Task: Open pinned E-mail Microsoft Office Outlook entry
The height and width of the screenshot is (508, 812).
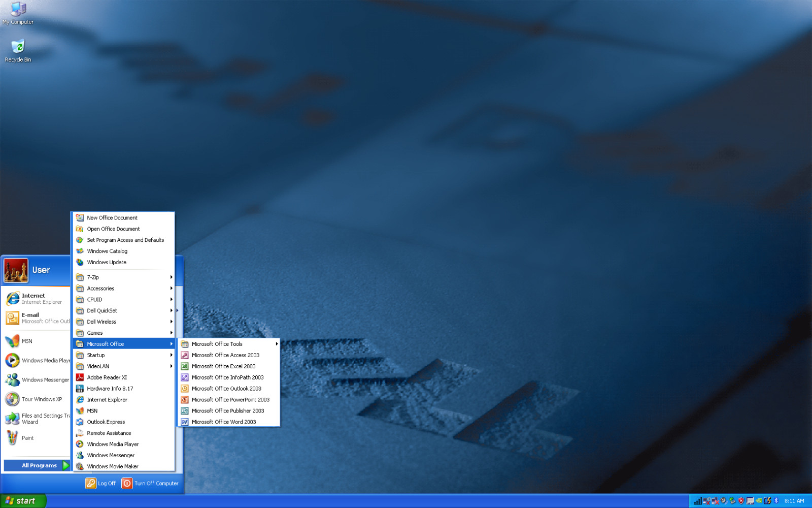Action: (x=37, y=318)
